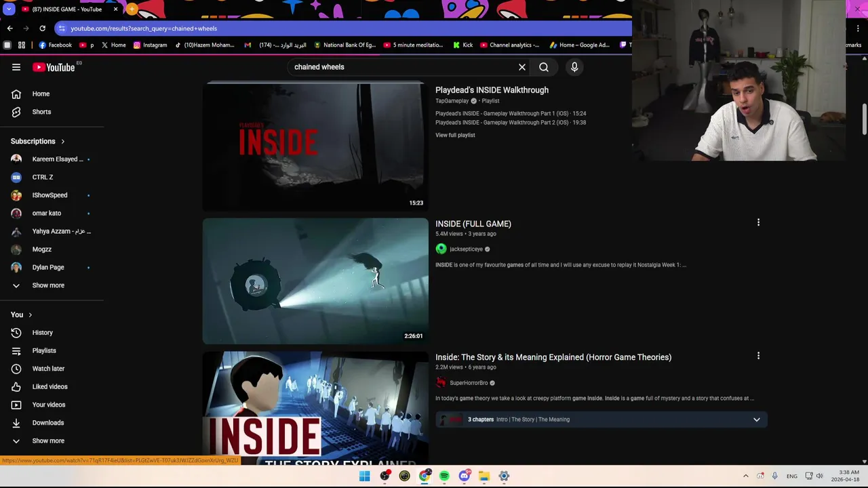Open the YouTube hamburger guide menu
Screen dimensions: 868x488
[x=16, y=67]
